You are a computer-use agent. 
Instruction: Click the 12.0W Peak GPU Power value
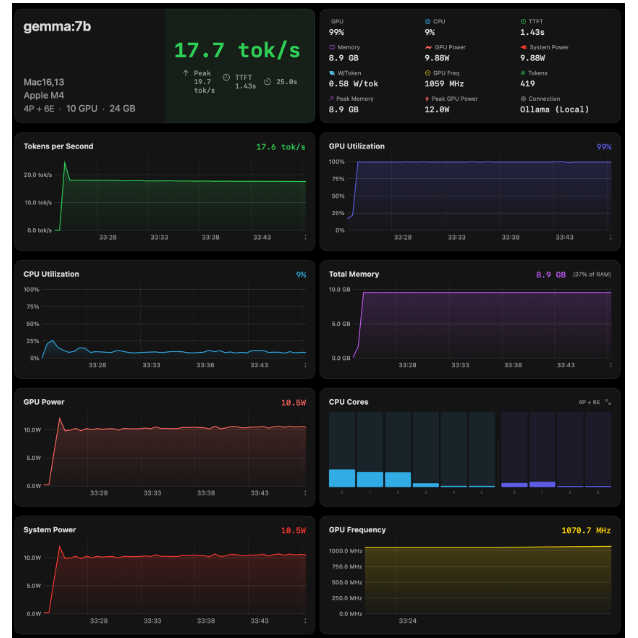437,109
